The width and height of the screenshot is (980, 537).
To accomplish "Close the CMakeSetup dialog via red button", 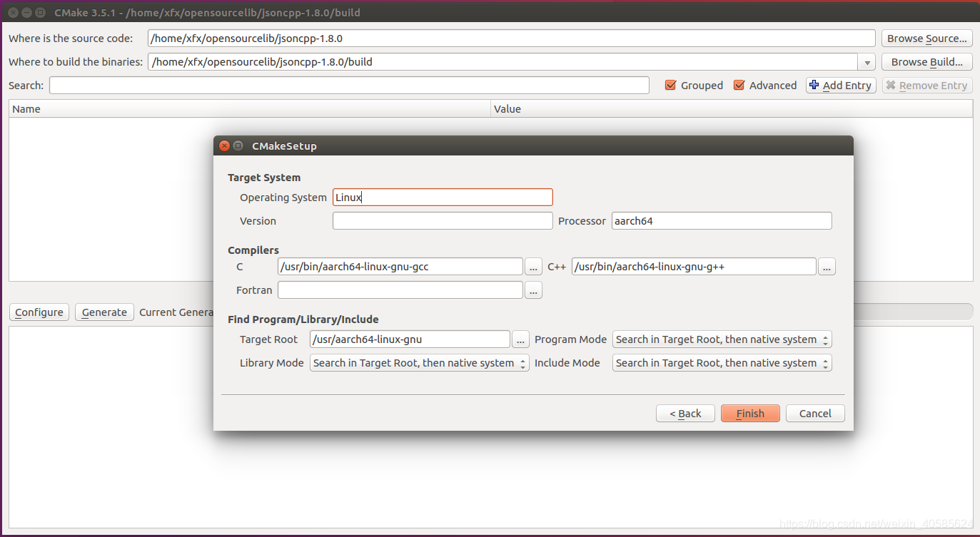I will pos(224,145).
